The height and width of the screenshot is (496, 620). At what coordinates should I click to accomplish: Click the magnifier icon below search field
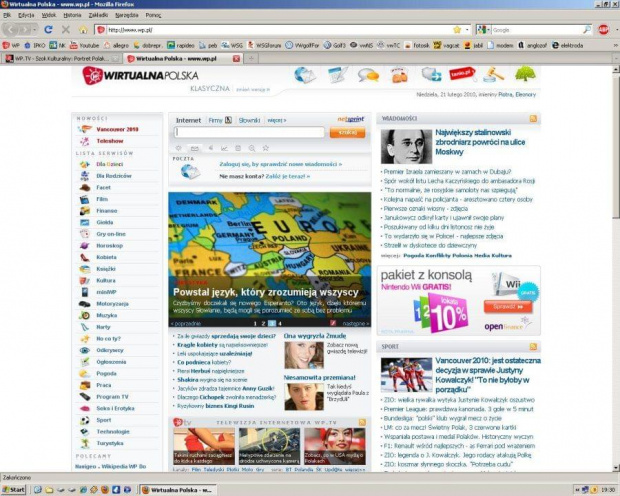pos(252,148)
